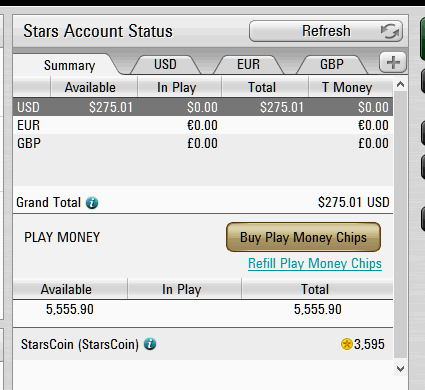Switch to the USD tab
The image size is (425, 390).
click(165, 65)
